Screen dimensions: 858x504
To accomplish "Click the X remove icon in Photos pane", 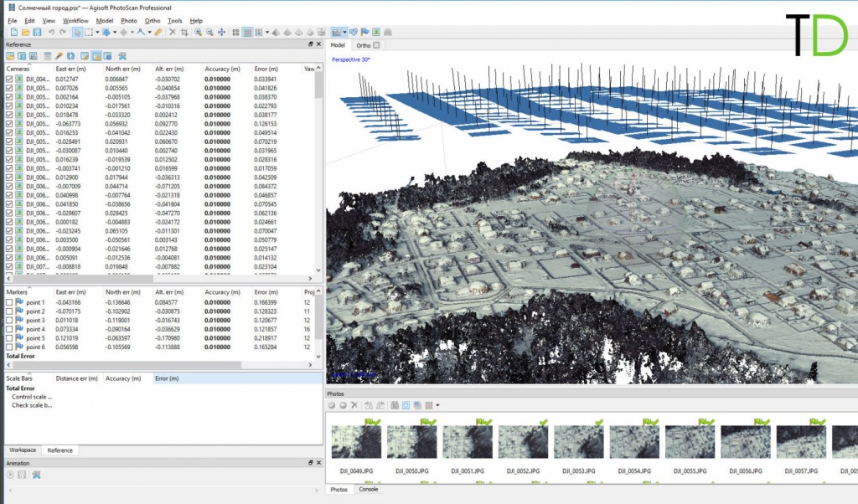I will pos(354,405).
